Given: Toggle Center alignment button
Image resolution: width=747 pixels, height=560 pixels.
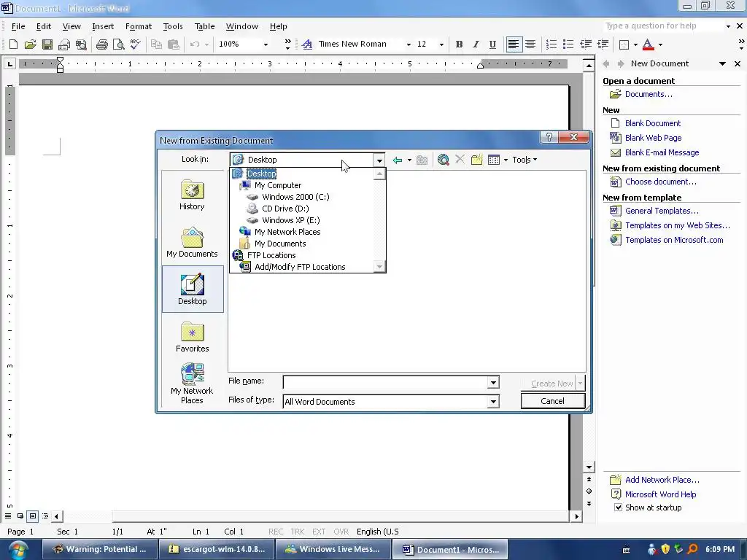Looking at the screenshot, I should pyautogui.click(x=530, y=44).
